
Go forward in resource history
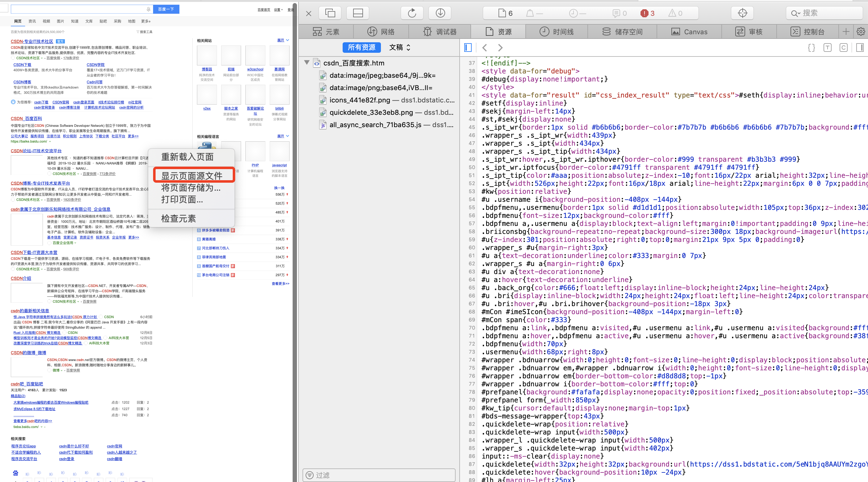point(500,48)
